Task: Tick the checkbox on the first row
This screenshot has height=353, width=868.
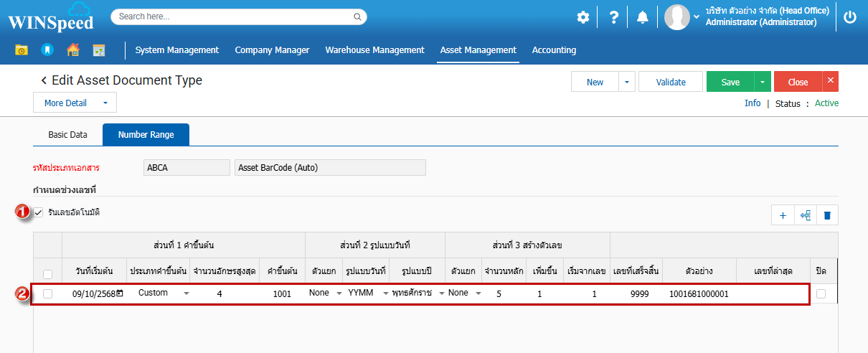Action: 47,293
